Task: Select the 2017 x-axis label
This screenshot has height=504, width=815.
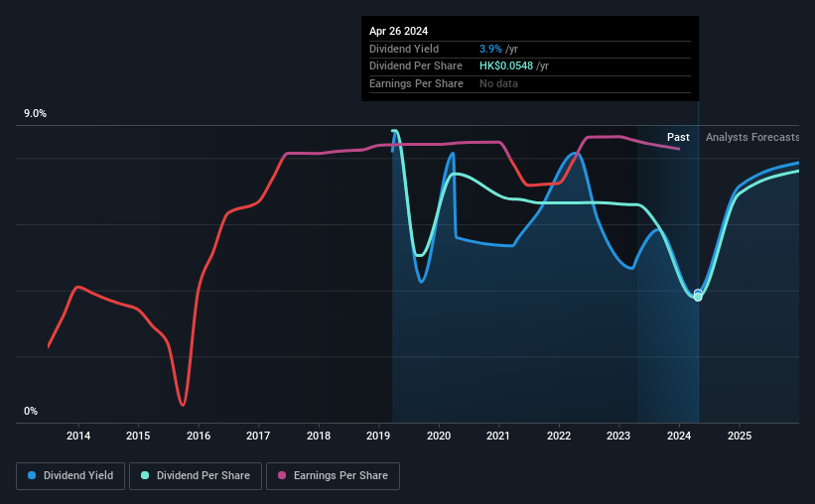Action: (x=258, y=436)
